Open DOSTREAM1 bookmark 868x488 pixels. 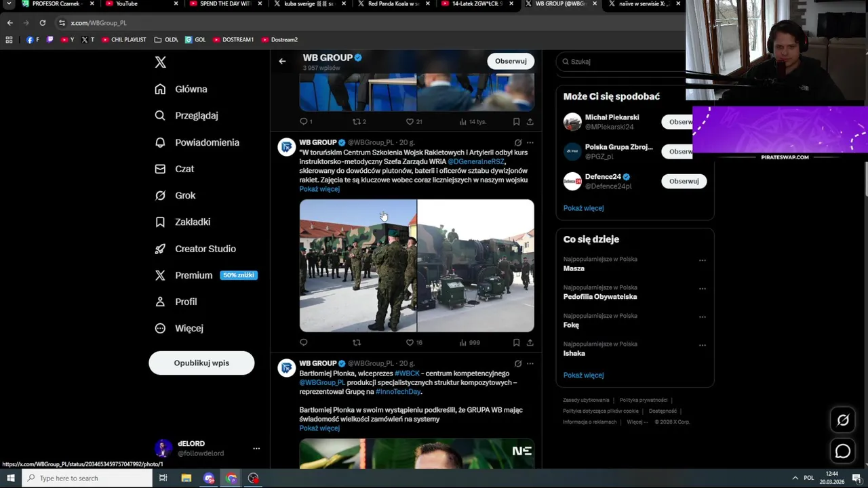pyautogui.click(x=233, y=40)
